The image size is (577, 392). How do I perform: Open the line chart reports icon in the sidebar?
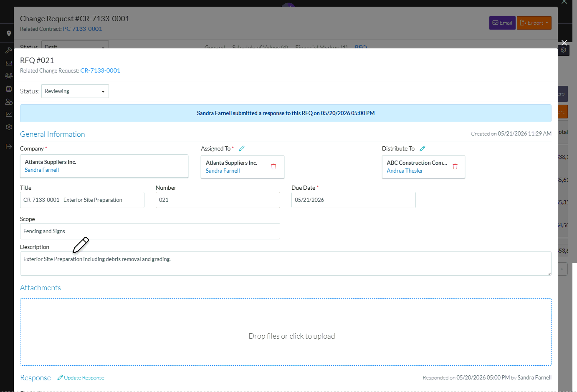click(9, 114)
